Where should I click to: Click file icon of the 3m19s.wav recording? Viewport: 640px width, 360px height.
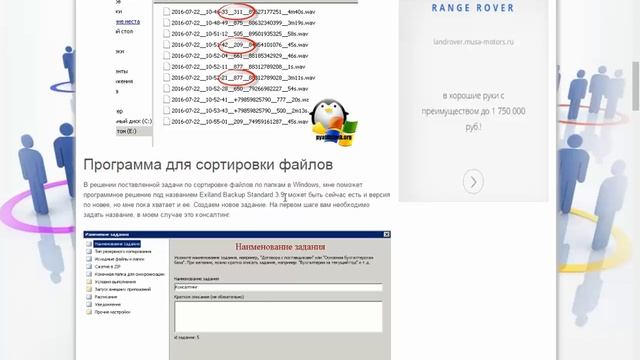166,23
